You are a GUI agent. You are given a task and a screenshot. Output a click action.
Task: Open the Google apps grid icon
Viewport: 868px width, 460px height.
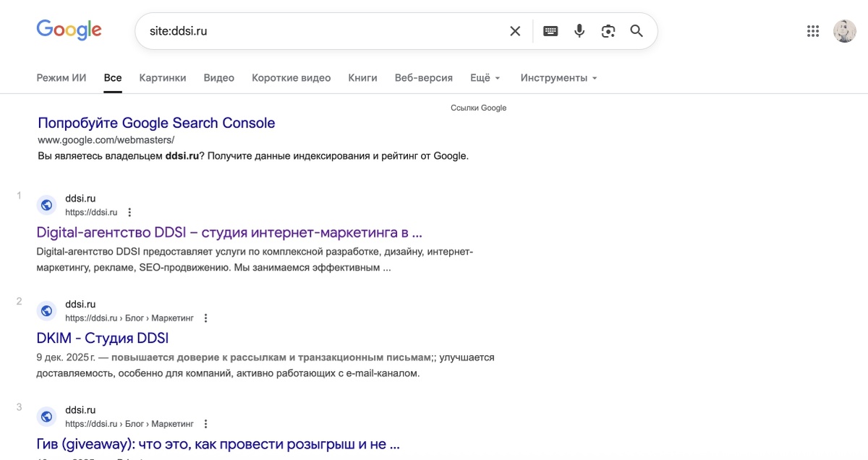click(x=812, y=30)
